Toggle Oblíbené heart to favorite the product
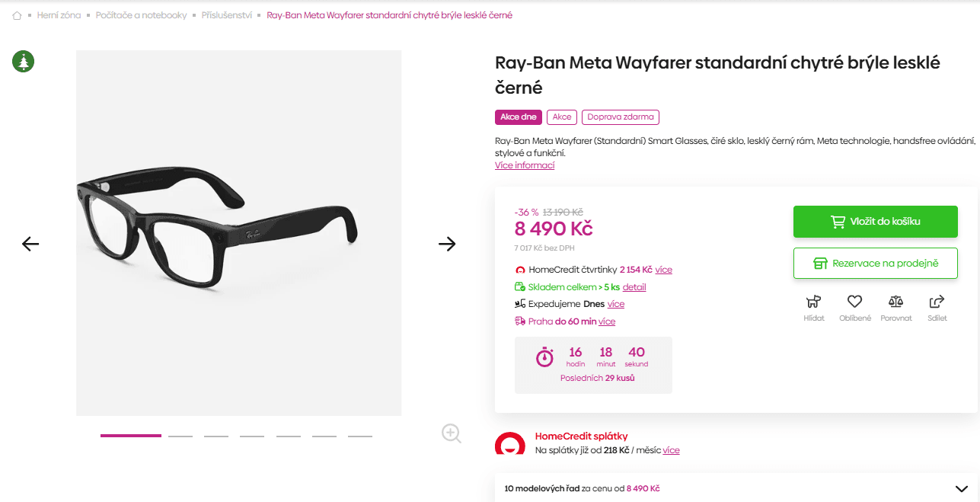The image size is (980, 502). (854, 302)
